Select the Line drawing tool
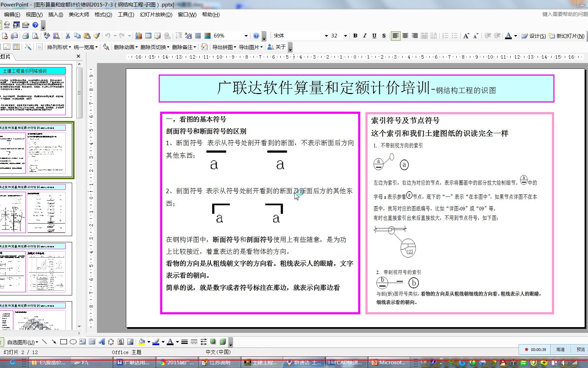The image size is (588, 368). pyautogui.click(x=44, y=342)
